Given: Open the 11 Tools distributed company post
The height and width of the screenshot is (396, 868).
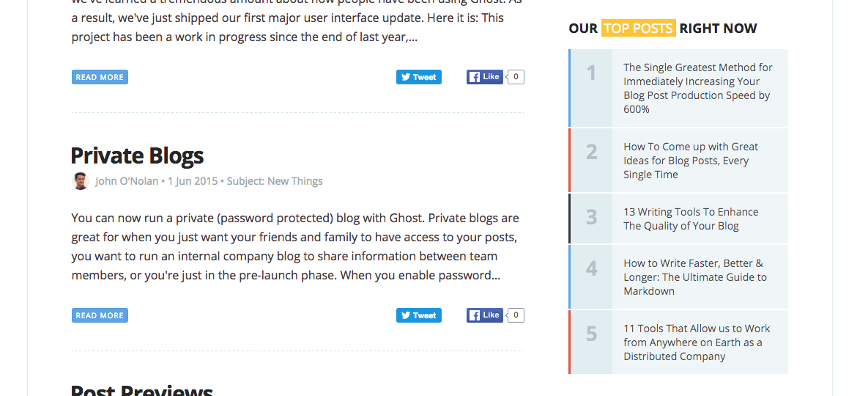Looking at the screenshot, I should click(696, 342).
